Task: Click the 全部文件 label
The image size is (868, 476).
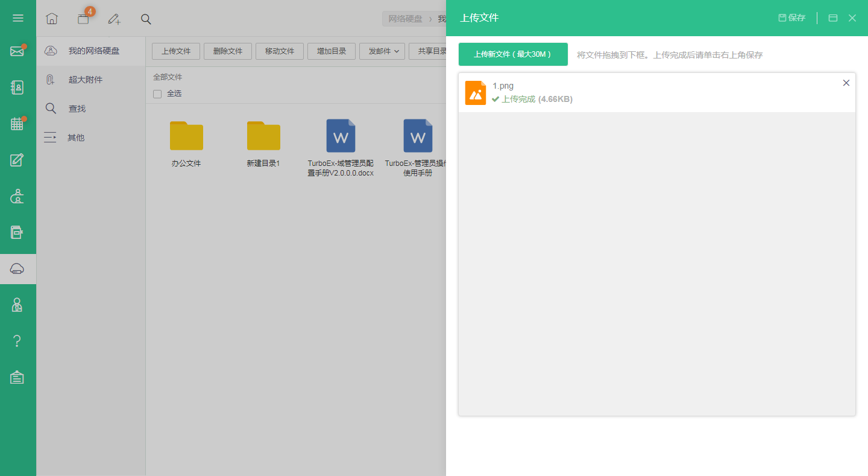Action: coord(168,77)
